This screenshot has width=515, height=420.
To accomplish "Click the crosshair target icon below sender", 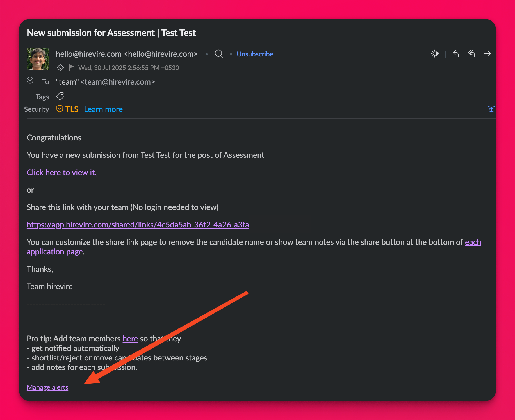I will click(x=60, y=68).
